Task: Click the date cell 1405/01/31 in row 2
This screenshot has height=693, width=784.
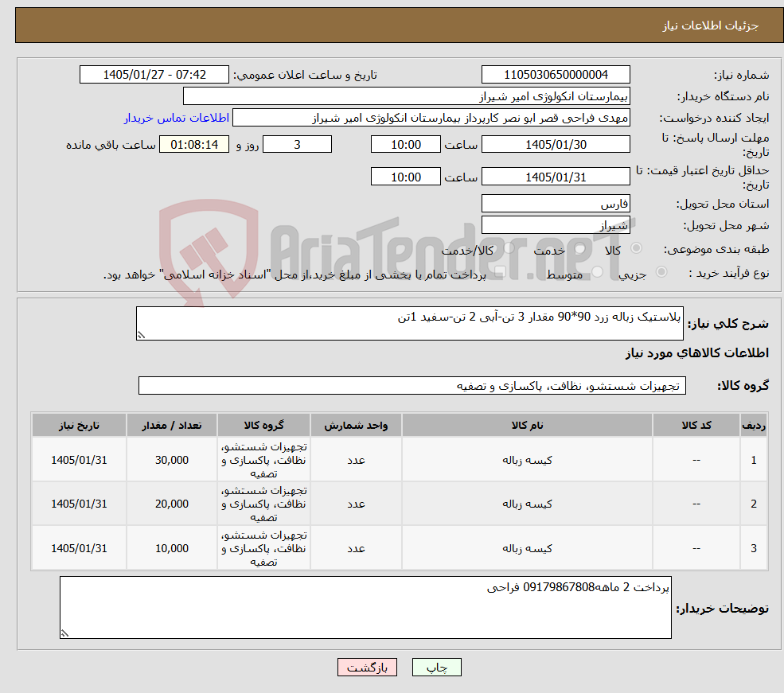Action: [79, 504]
